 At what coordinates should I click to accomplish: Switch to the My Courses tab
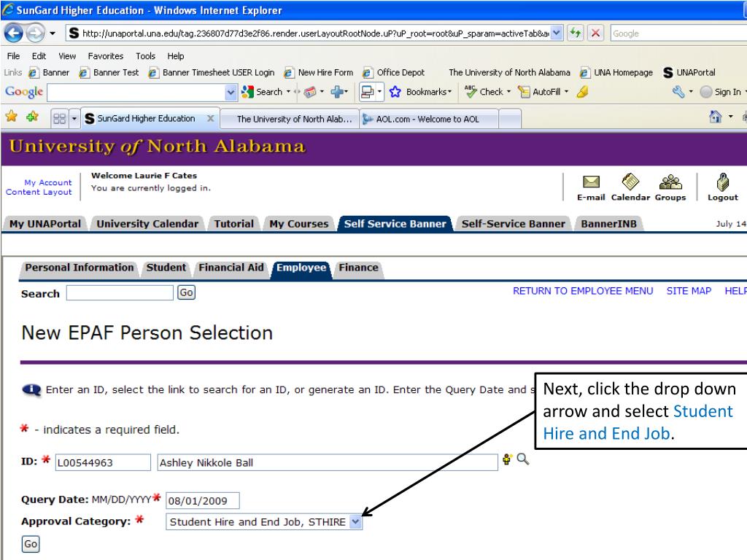tap(298, 224)
